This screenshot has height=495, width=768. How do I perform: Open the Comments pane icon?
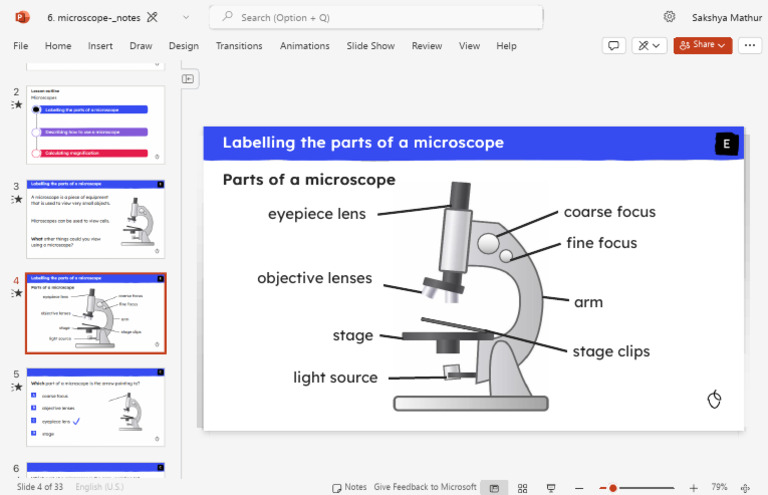(x=614, y=45)
